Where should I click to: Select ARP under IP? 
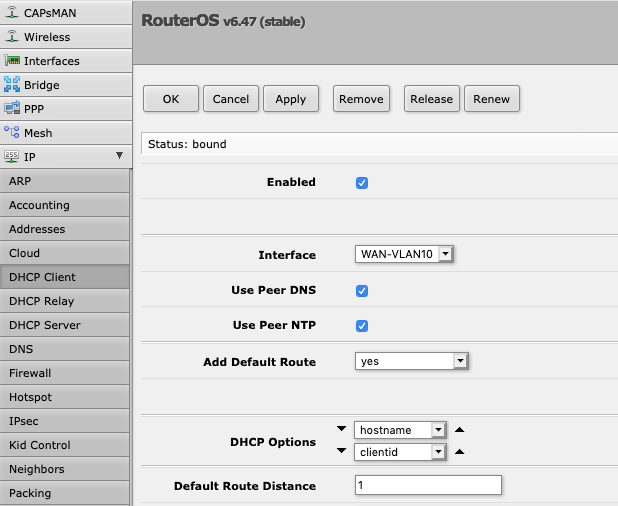point(65,181)
